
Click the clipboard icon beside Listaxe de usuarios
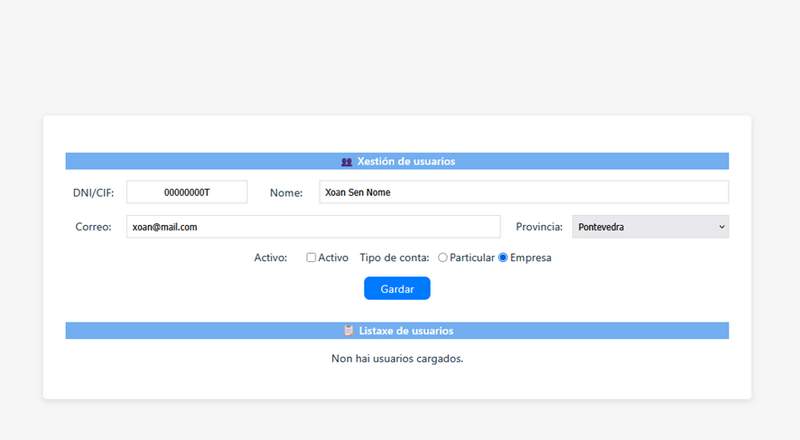click(x=348, y=331)
